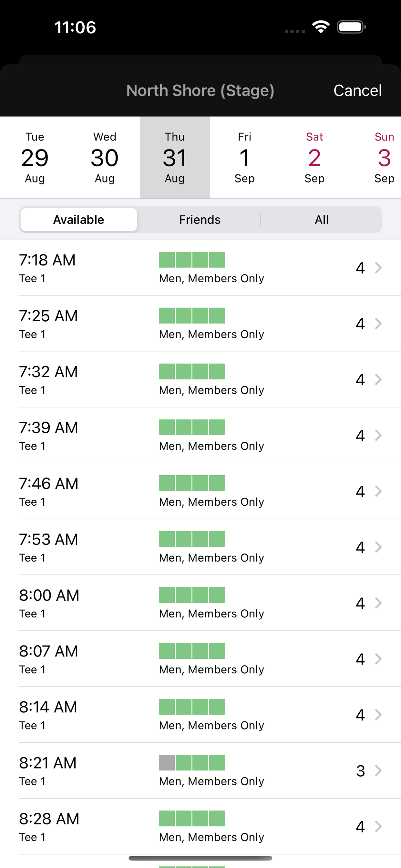Viewport: 401px width, 868px height.
Task: Select the Available filter segment
Action: click(78, 220)
